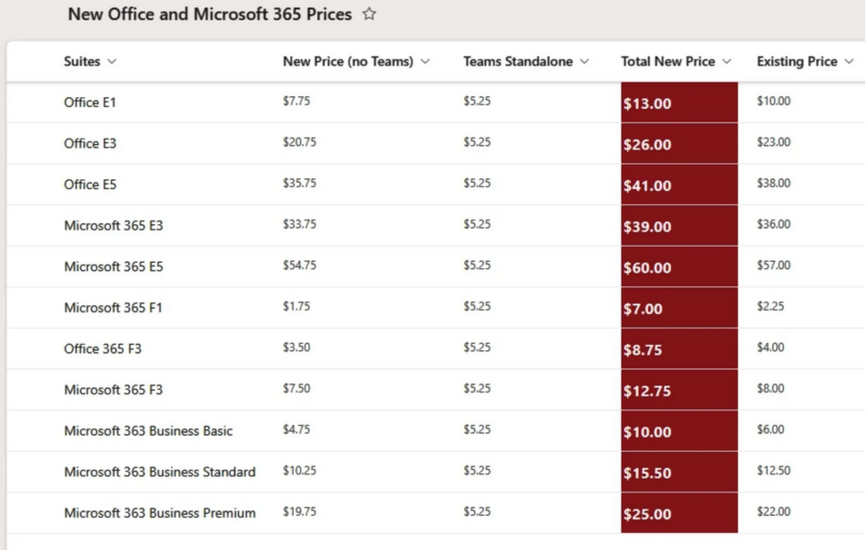Select the $57.00 existing price cell
Image resolution: width=865 pixels, height=550 pixels.
point(773,265)
